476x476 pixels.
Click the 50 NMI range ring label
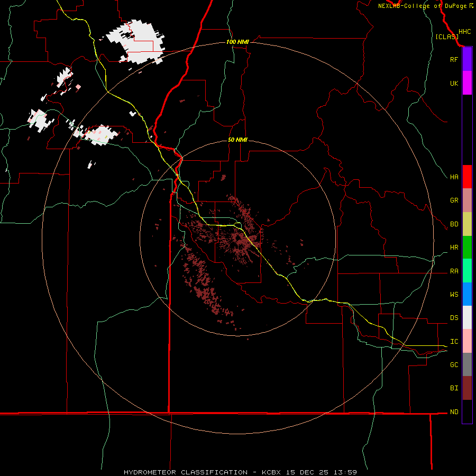(237, 140)
